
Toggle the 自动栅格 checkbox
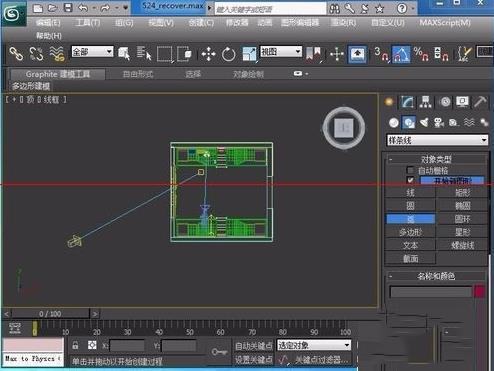click(x=410, y=170)
